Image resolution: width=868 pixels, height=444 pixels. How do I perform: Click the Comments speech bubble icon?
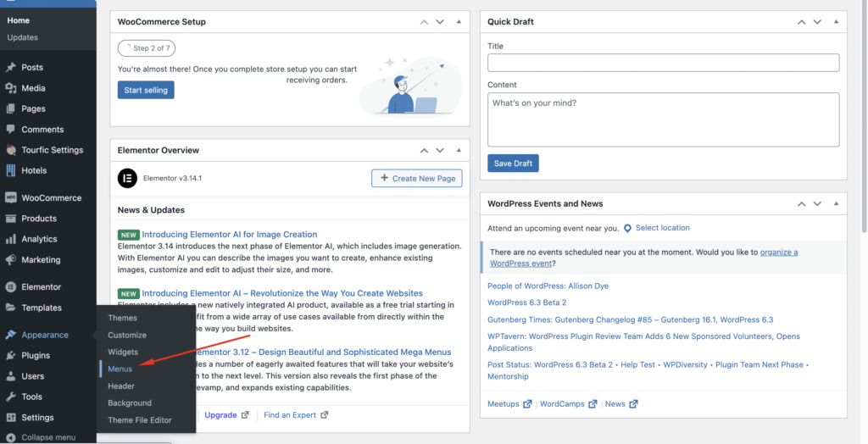click(x=10, y=129)
